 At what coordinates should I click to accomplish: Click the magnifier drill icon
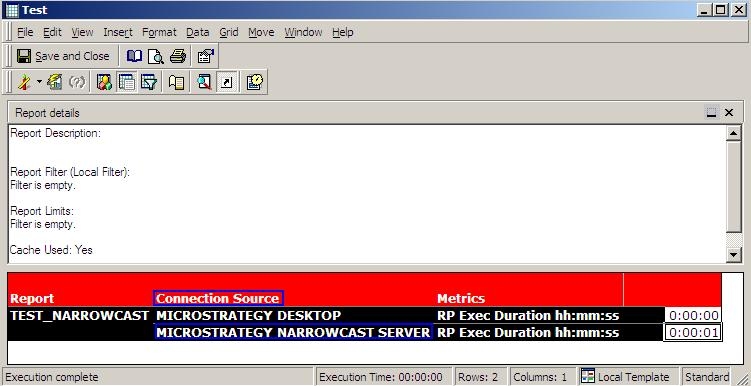204,82
